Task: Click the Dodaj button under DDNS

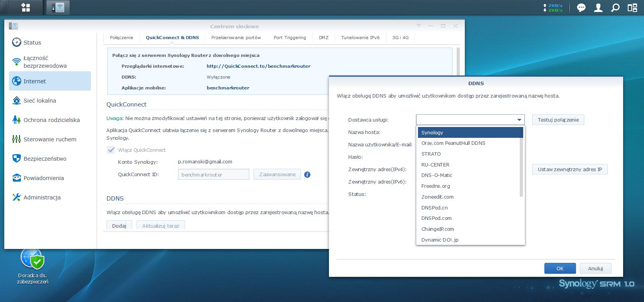Action: coord(119,226)
